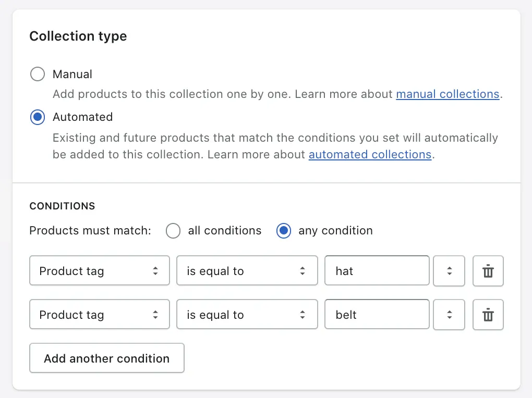Click inside the belt condition value field
Viewport: 532px width, 398px height.
(377, 314)
